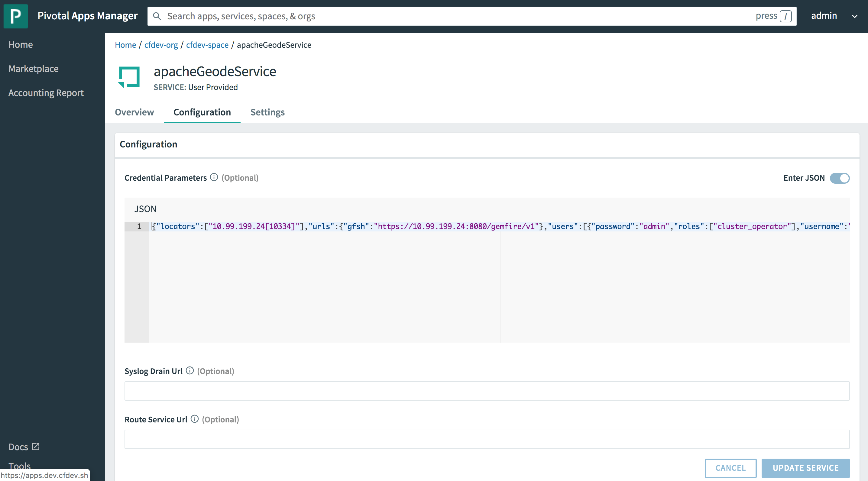Click the Credential Parameters label
This screenshot has height=481, width=868.
point(165,178)
